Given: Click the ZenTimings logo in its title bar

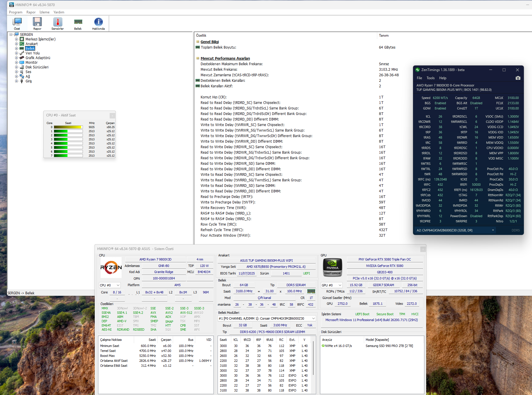Looking at the screenshot, I should 418,70.
